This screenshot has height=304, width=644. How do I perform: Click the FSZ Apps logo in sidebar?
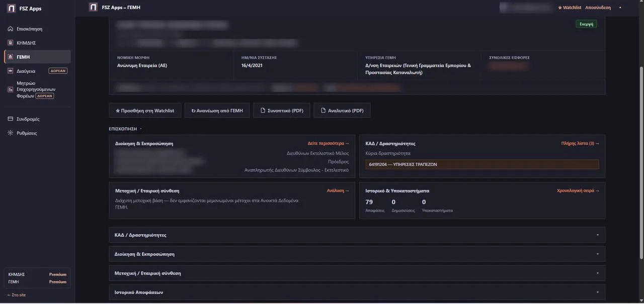click(x=11, y=9)
